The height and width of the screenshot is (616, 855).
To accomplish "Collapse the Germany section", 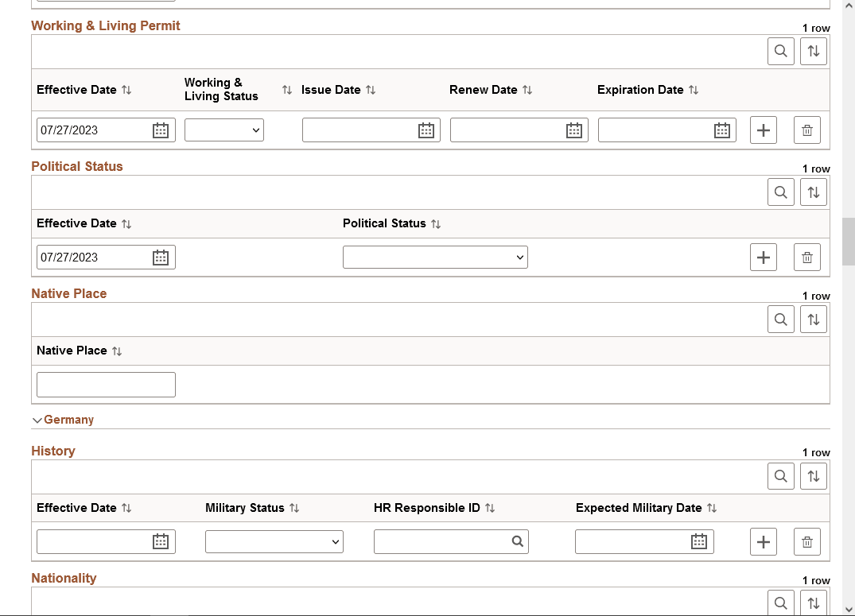I will pyautogui.click(x=37, y=420).
